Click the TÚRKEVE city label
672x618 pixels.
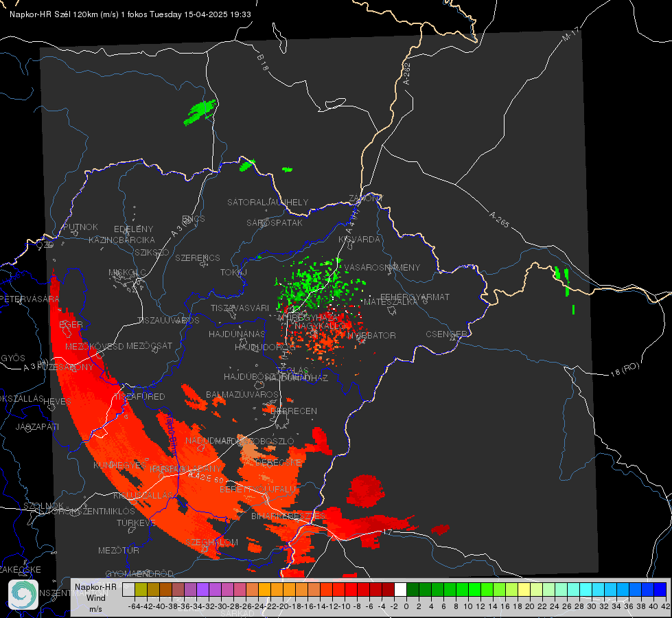tap(136, 523)
